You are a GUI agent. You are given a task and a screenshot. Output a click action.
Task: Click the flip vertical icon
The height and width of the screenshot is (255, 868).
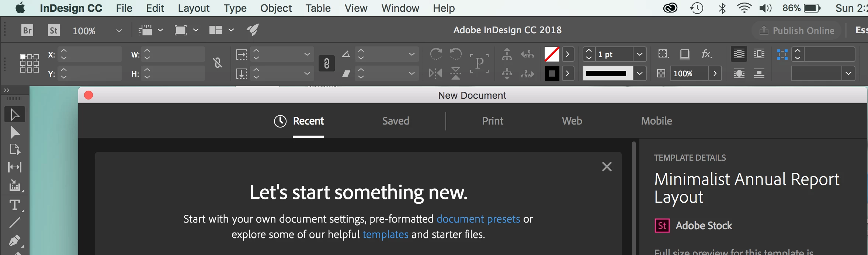tap(456, 73)
